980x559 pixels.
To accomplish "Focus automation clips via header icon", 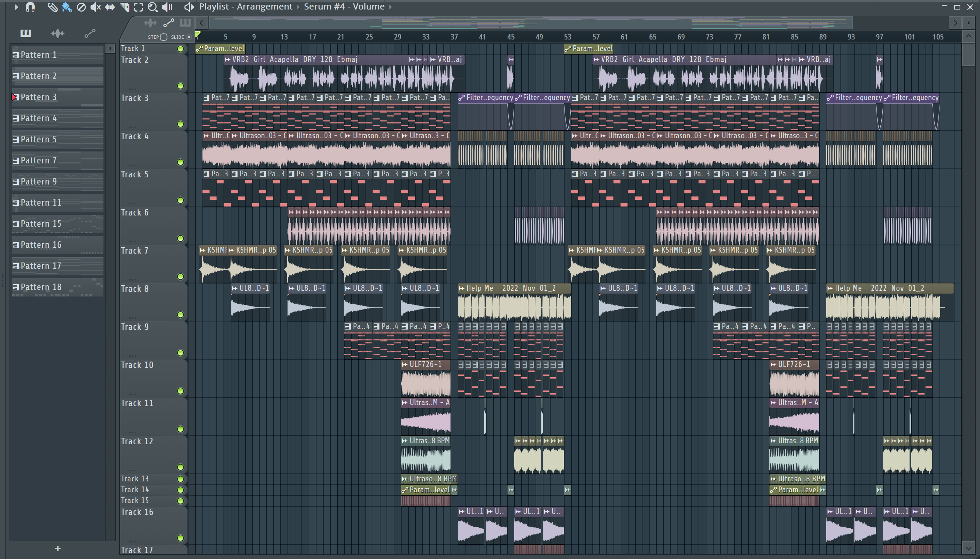I will point(169,23).
